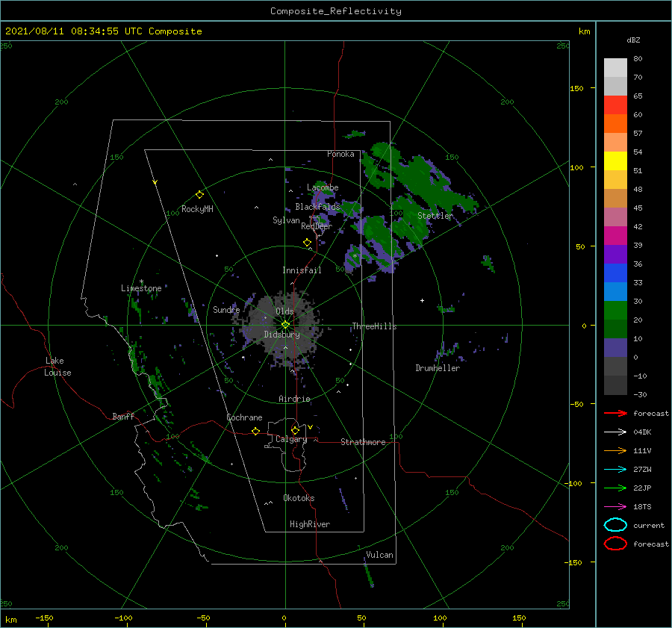Select the cyan 27ZW arrow icon
Image resolution: width=672 pixels, height=628 pixels.
(615, 470)
